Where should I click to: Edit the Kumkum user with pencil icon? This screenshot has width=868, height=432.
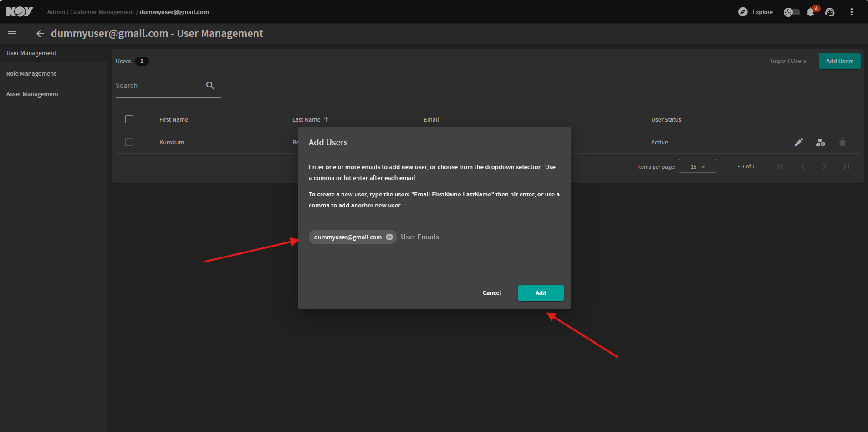pos(799,142)
